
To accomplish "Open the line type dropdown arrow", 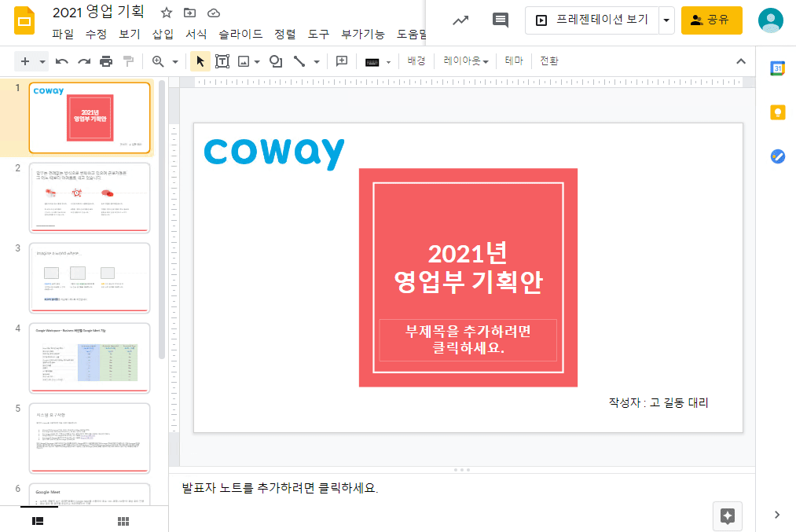I will [317, 62].
